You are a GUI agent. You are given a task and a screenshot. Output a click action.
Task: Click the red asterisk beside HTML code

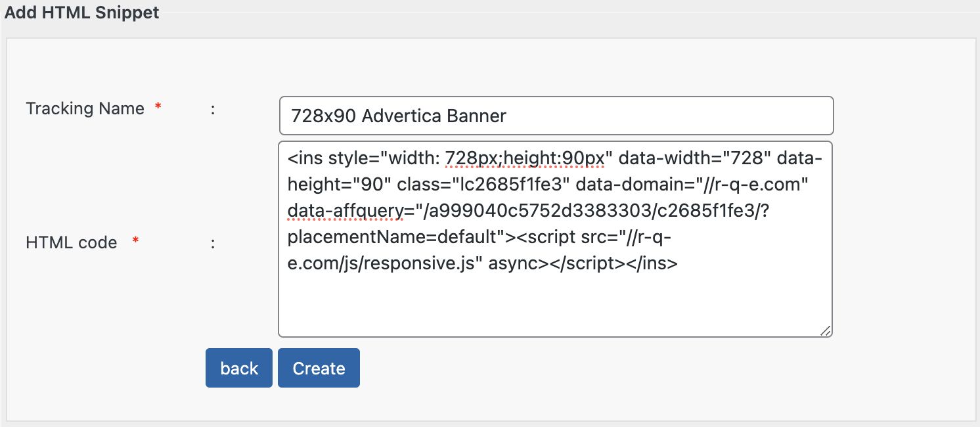135,242
